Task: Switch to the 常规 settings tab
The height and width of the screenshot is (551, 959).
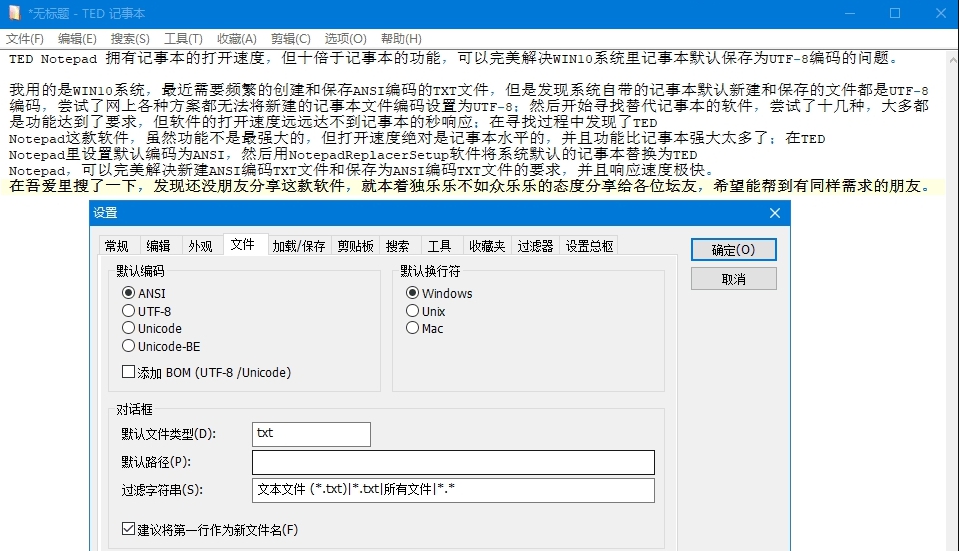Action: pos(117,246)
